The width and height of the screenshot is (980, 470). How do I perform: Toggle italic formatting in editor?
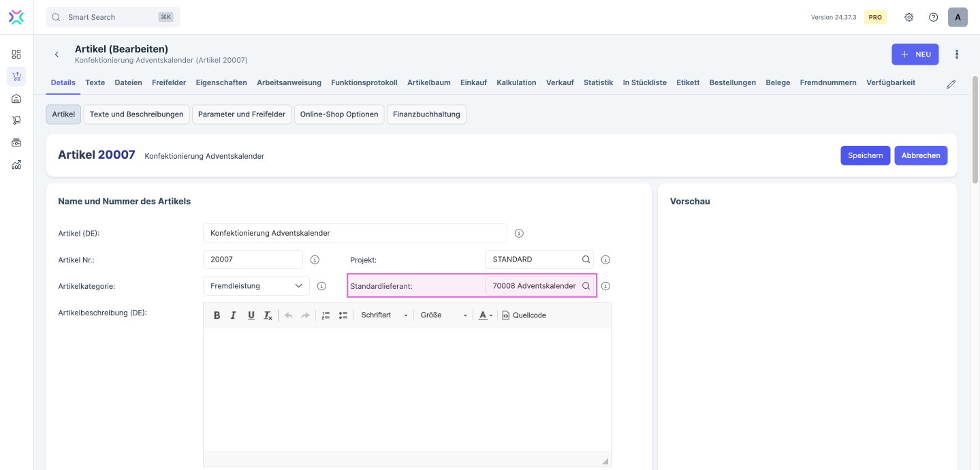click(x=234, y=315)
